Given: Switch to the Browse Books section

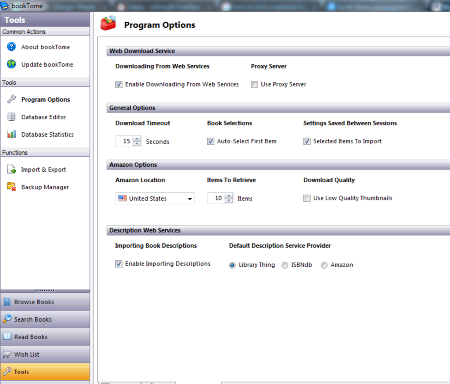Looking at the screenshot, I should (45, 302).
